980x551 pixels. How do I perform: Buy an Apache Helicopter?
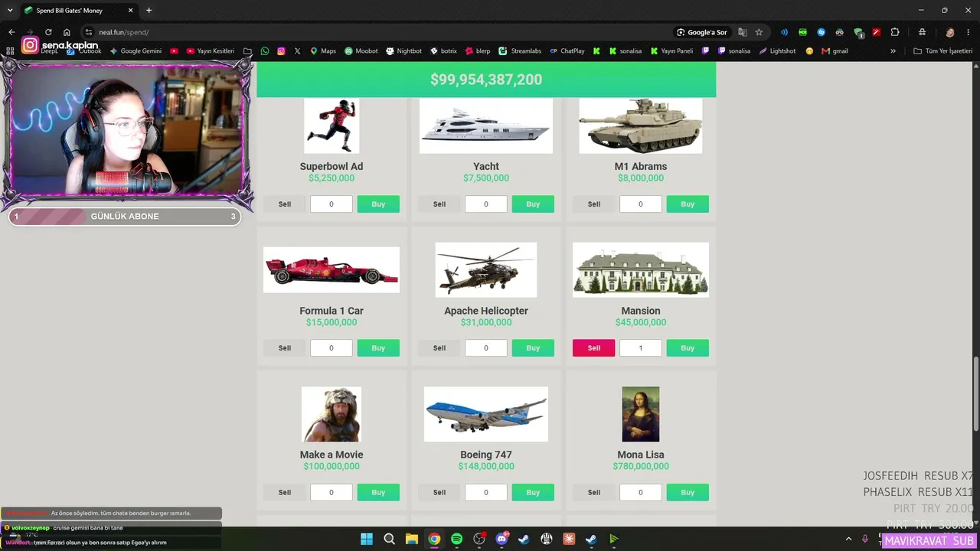pyautogui.click(x=533, y=348)
